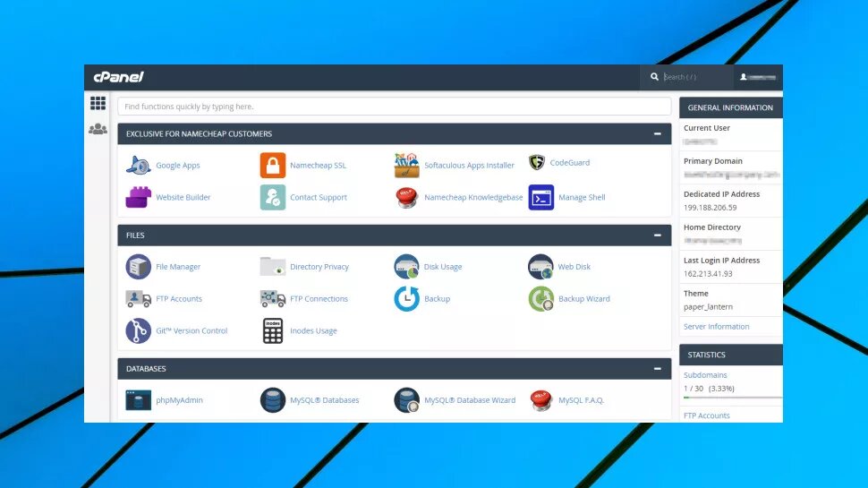The height and width of the screenshot is (488, 868).
Task: Click the grid home icon in sidebar
Action: pyautogui.click(x=98, y=103)
